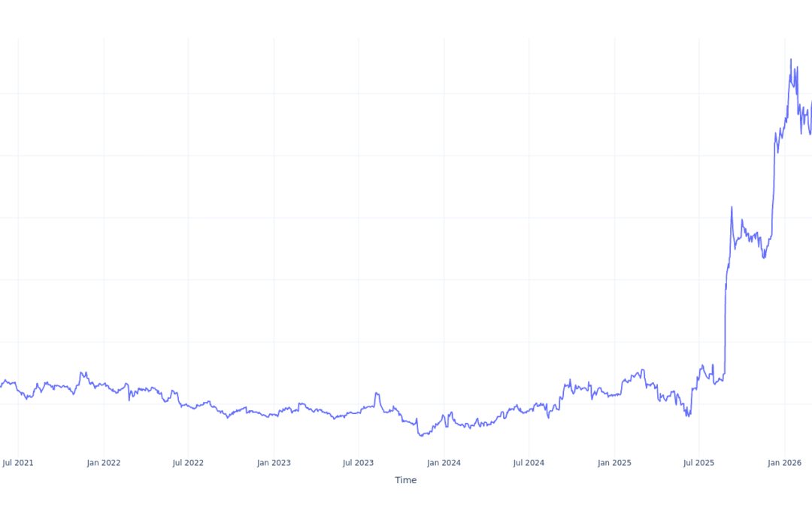Click the line's dip just before Jul 2025
This screenshot has height=508, width=812.
click(x=688, y=416)
